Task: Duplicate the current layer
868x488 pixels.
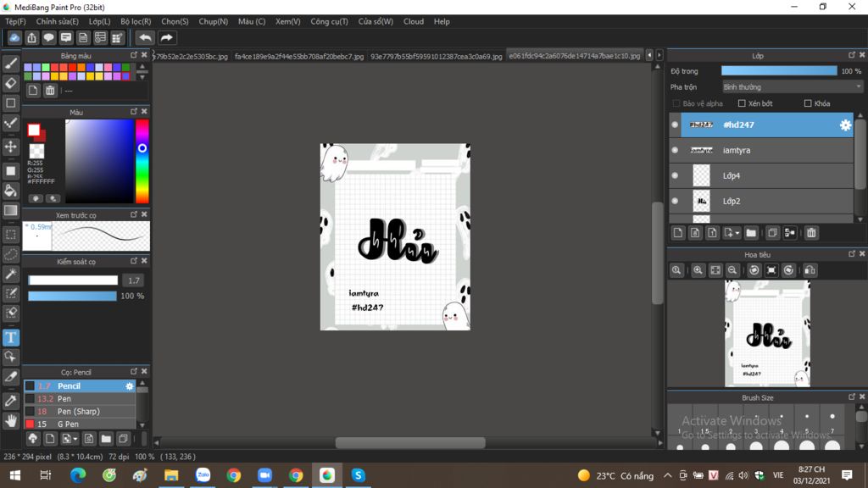Action: click(x=772, y=233)
